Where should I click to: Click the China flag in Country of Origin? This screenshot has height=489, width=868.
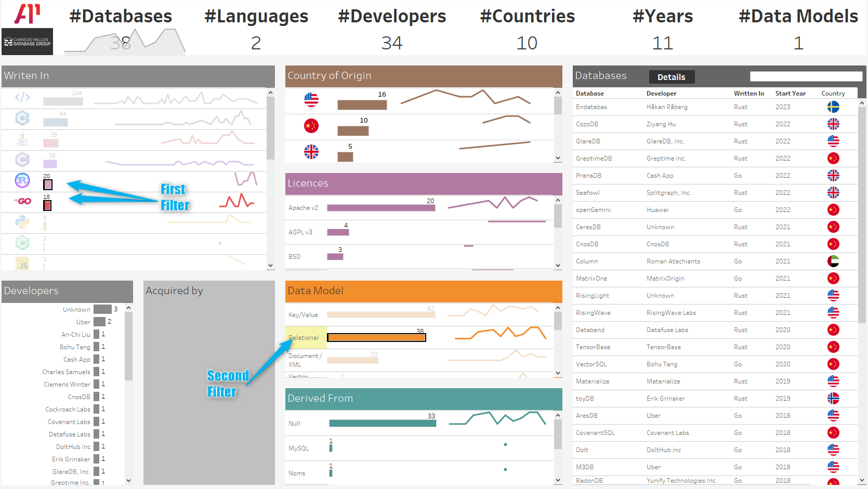click(311, 126)
